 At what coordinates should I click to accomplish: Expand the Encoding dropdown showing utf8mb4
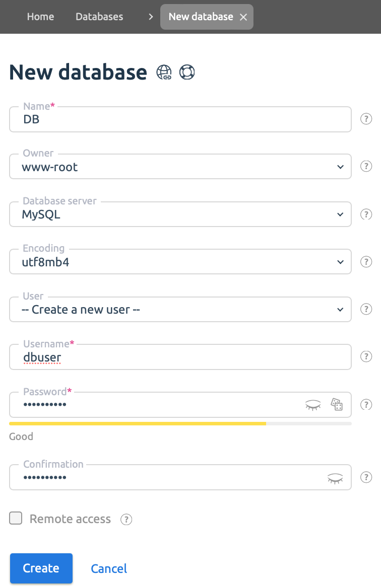(x=180, y=262)
